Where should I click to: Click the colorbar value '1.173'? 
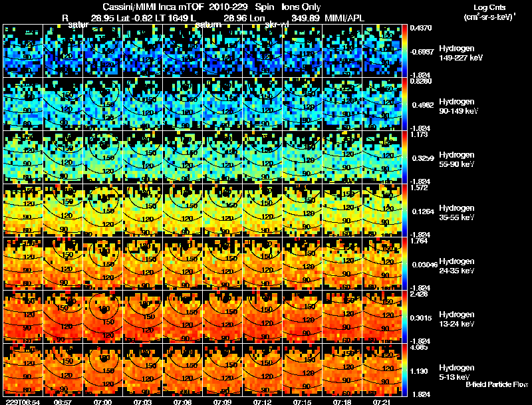pyautogui.click(x=419, y=134)
